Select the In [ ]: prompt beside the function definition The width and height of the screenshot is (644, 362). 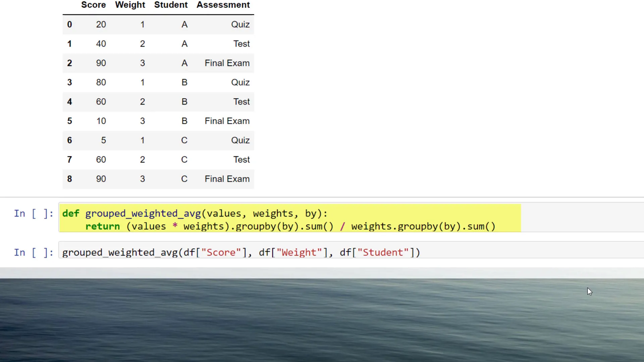33,214
